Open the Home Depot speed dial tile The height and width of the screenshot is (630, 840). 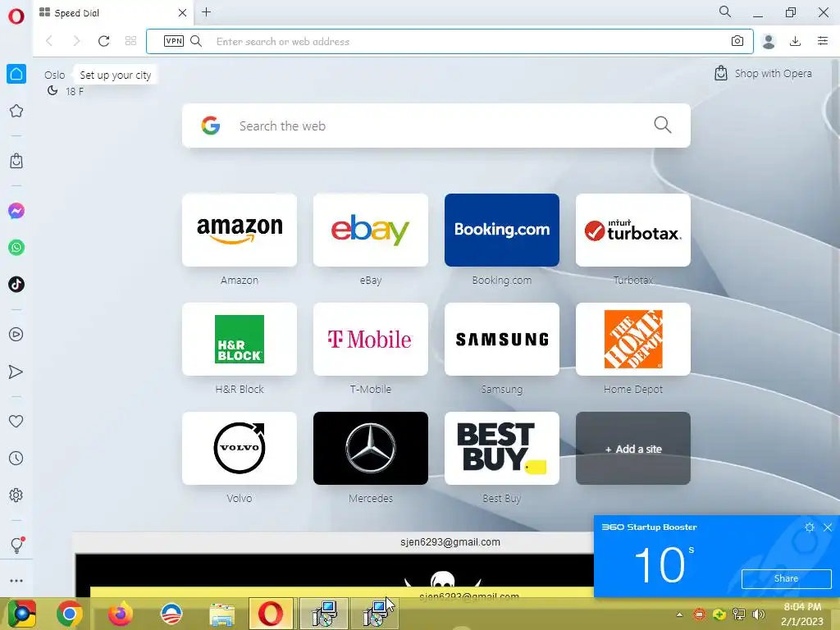pos(633,339)
